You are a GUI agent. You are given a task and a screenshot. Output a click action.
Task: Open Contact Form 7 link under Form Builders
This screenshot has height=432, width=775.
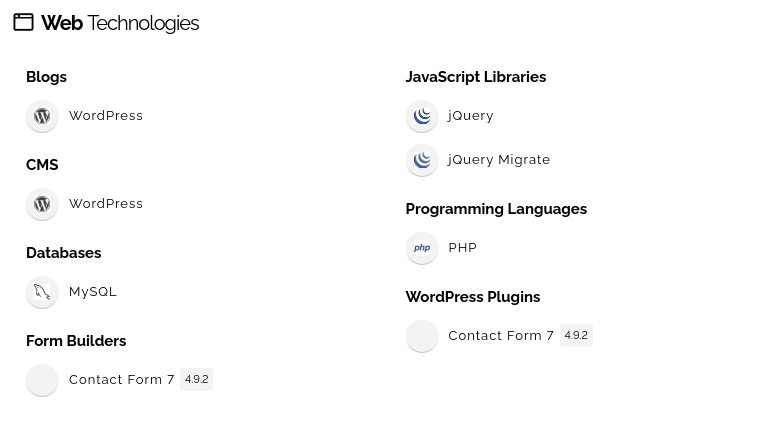point(122,380)
